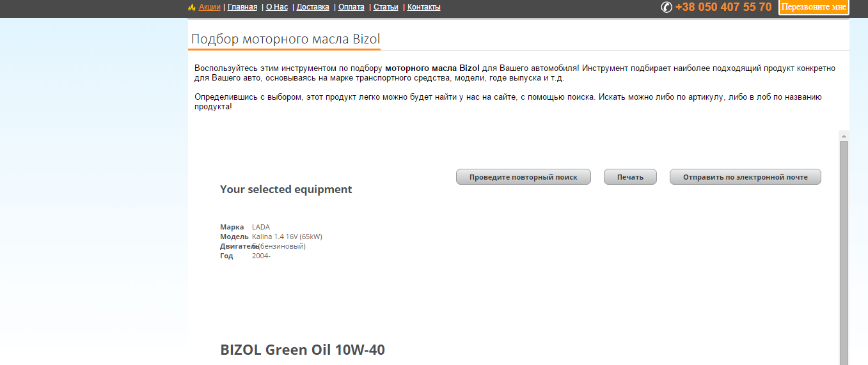This screenshot has height=365, width=868.
Task: Open the Доставка delivery page
Action: (x=313, y=7)
